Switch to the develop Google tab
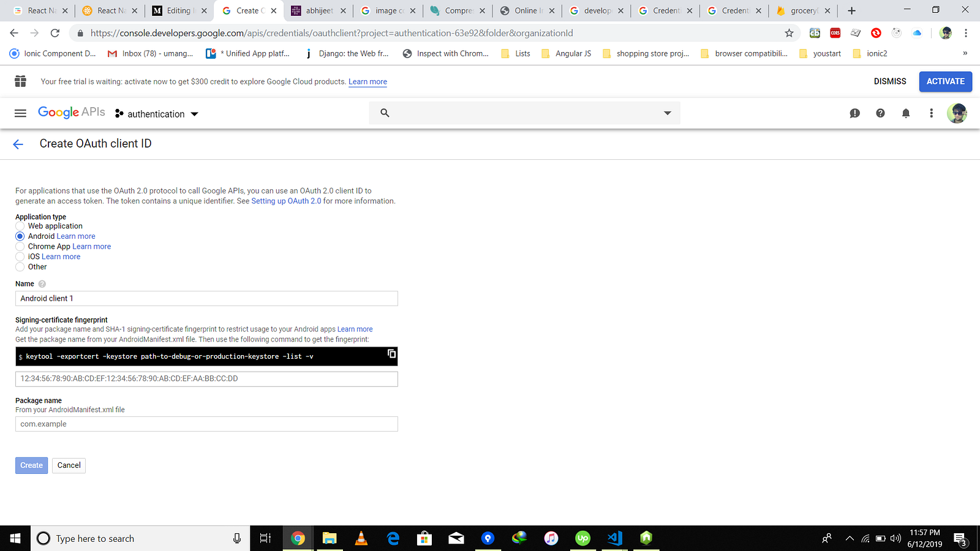Image resolution: width=980 pixels, height=551 pixels. point(597,10)
